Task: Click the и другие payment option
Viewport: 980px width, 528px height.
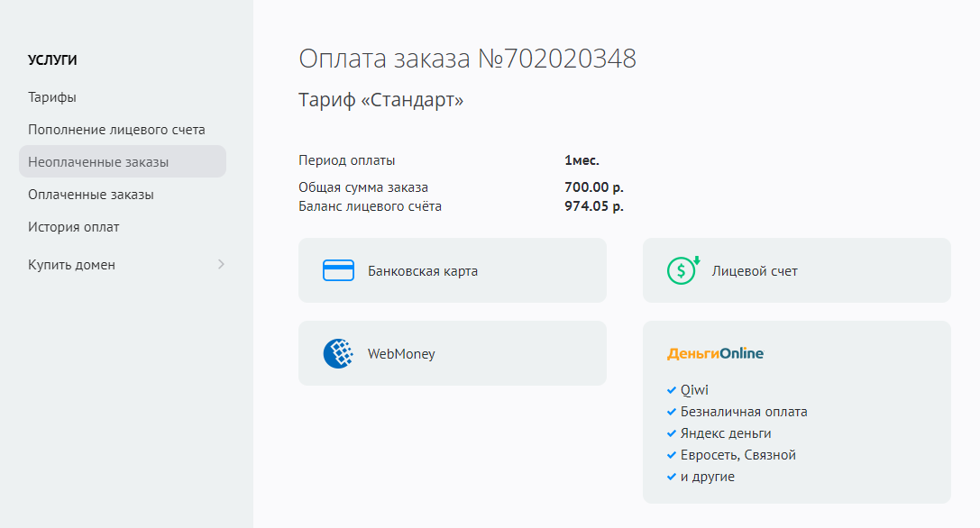Action: click(x=708, y=477)
